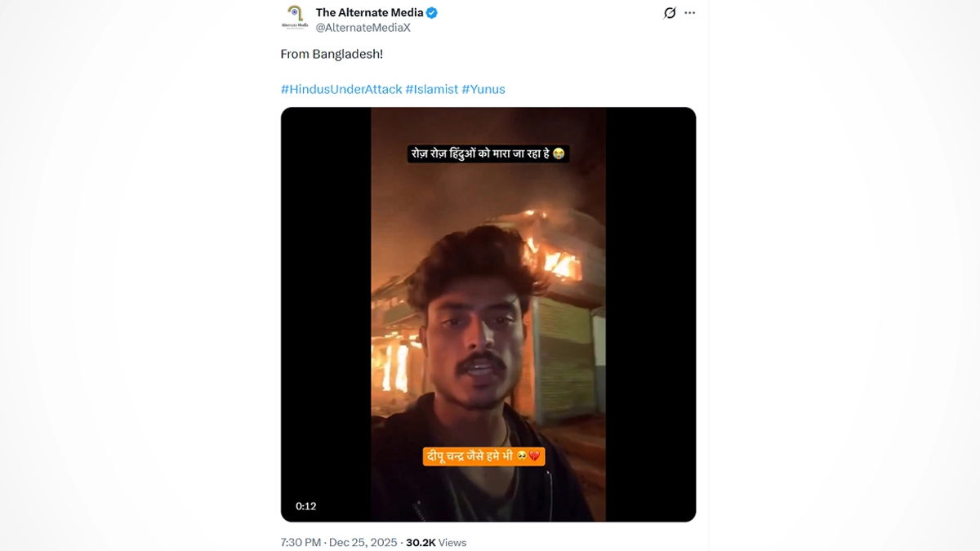The image size is (980, 551).
Task: View the 30.2K Views count
Action: pyautogui.click(x=436, y=542)
